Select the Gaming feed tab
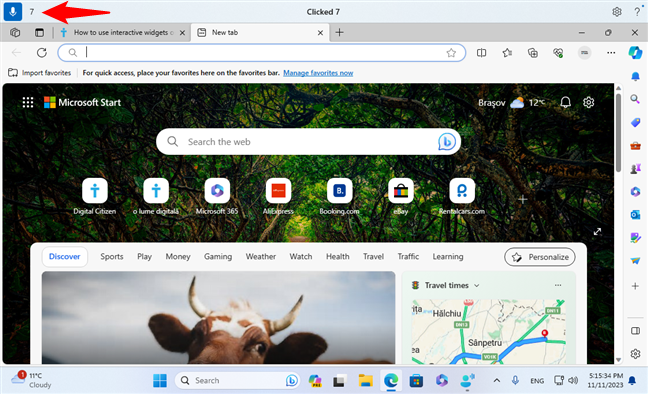Image resolution: width=648 pixels, height=394 pixels. coord(218,257)
